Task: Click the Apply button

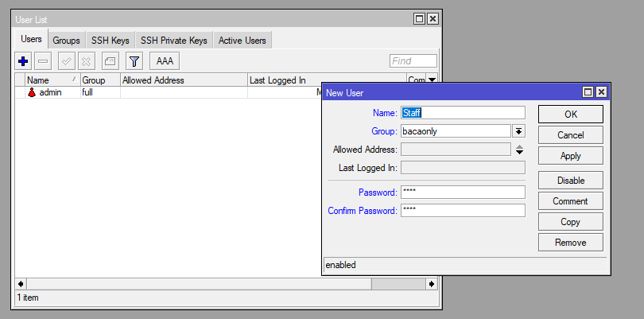Action: tap(571, 156)
